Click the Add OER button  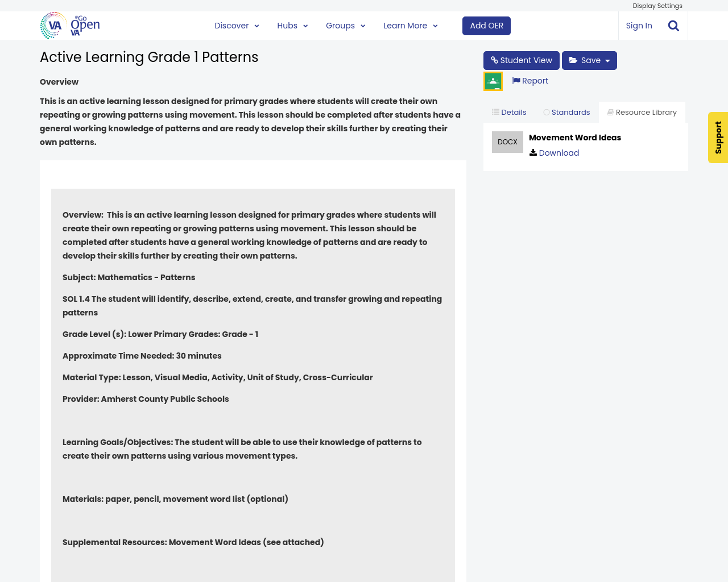[x=486, y=25]
